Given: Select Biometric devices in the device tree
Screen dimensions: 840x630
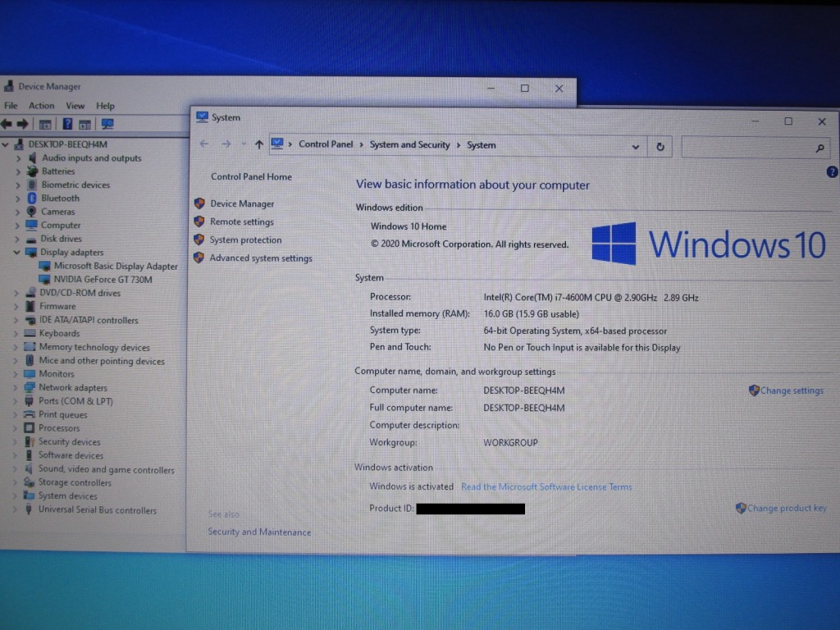Looking at the screenshot, I should pyautogui.click(x=75, y=185).
